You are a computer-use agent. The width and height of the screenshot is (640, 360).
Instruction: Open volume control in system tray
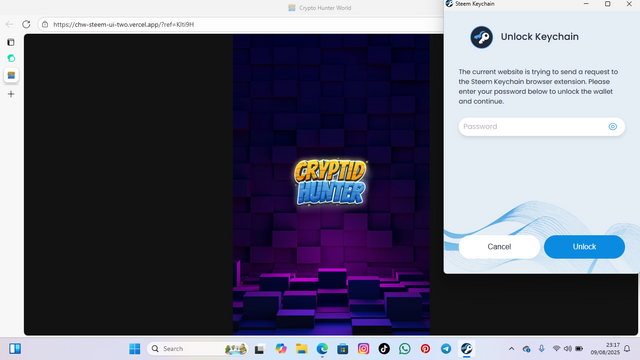(x=567, y=349)
